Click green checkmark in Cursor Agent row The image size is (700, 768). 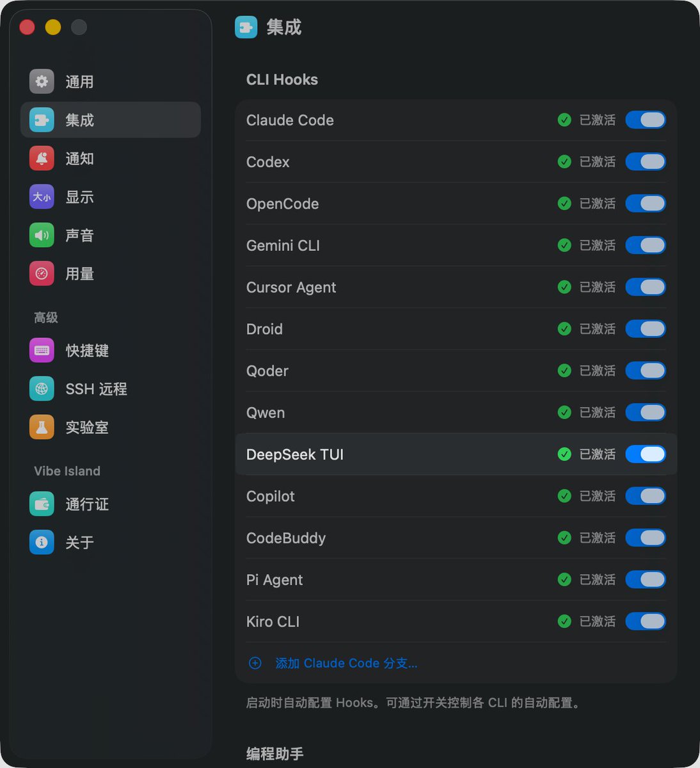564,287
